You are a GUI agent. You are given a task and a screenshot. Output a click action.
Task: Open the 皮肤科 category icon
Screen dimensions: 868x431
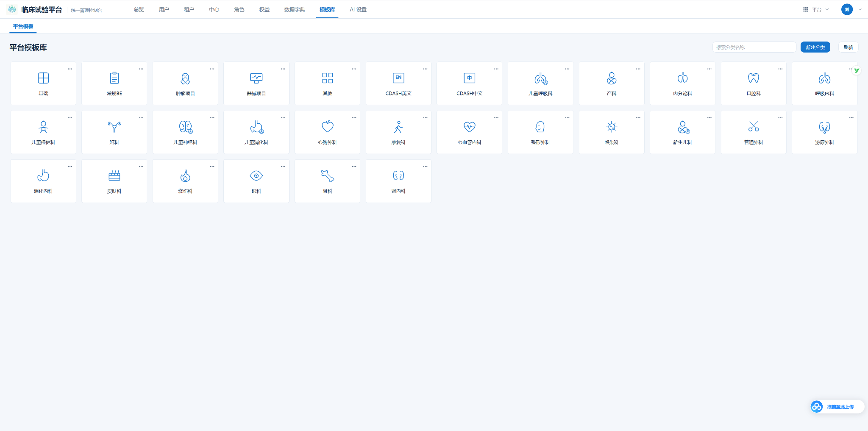(114, 175)
